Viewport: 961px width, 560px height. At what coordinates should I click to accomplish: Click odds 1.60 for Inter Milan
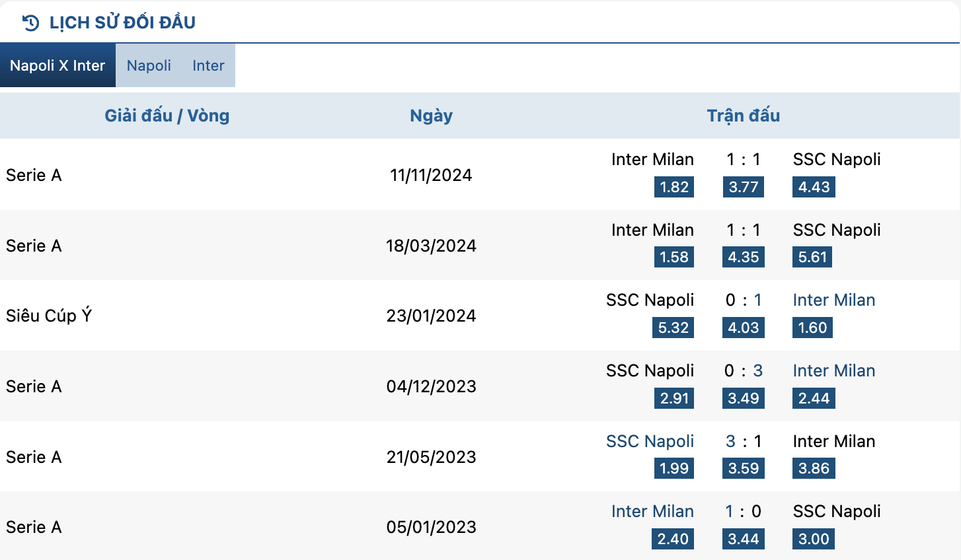812,328
